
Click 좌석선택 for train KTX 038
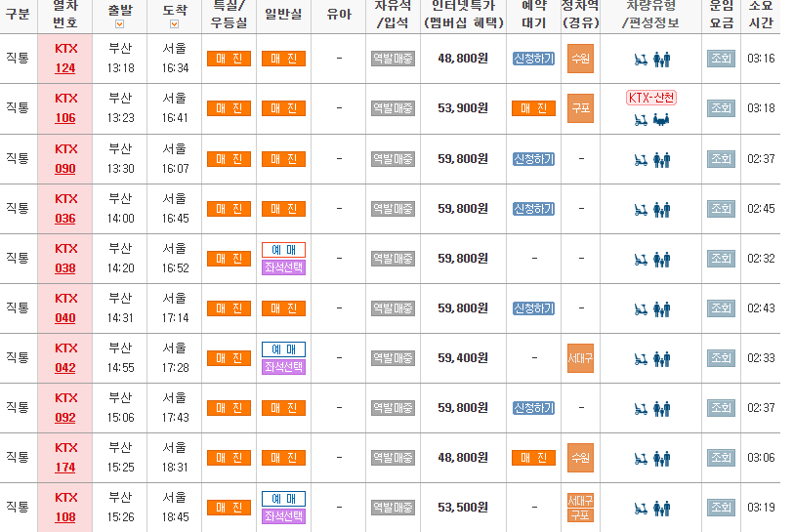tap(284, 267)
